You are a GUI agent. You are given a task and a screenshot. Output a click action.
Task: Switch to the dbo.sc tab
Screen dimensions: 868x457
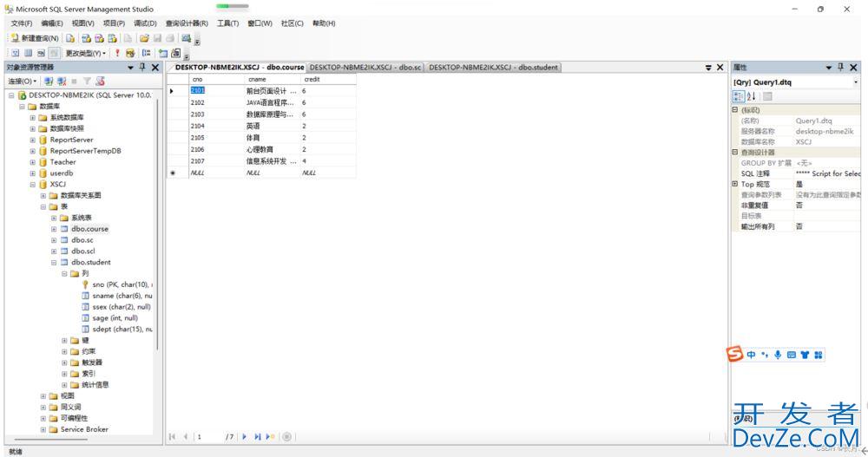click(x=365, y=67)
